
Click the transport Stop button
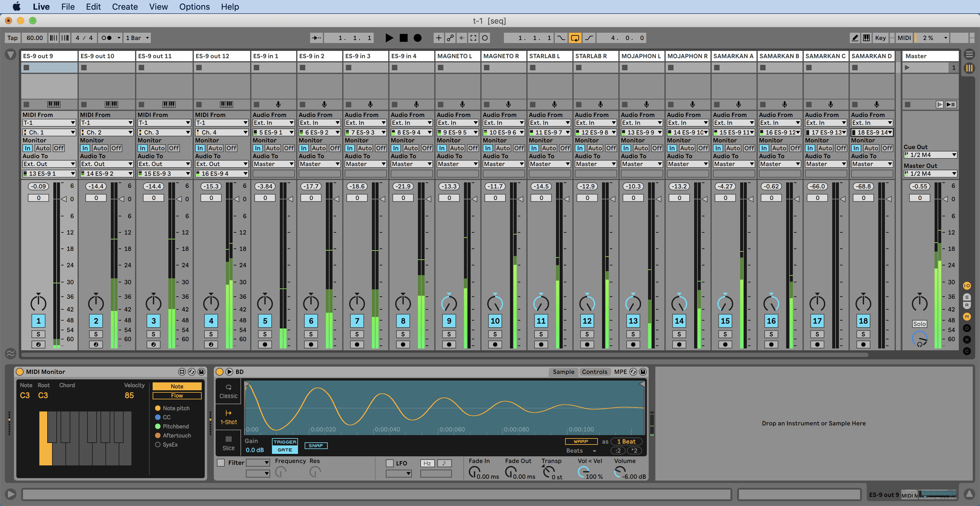point(403,38)
